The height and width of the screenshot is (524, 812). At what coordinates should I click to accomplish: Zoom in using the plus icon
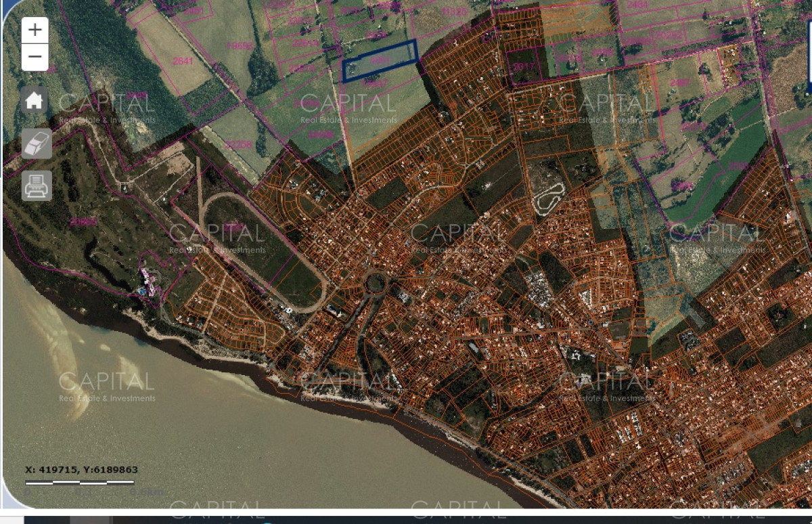coord(35,30)
